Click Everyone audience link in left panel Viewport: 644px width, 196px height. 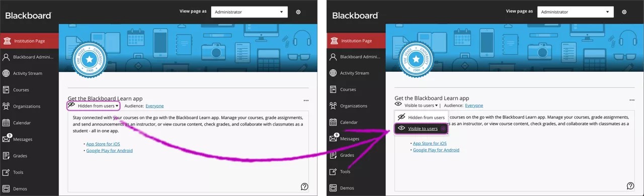154,106
